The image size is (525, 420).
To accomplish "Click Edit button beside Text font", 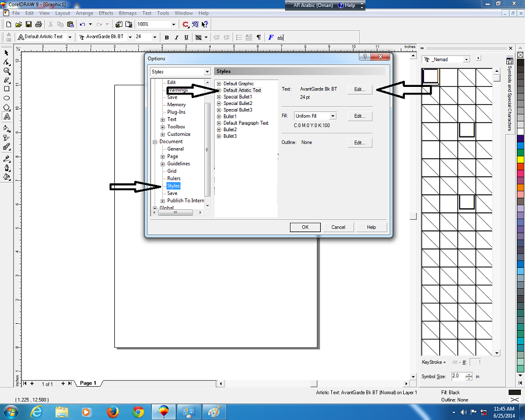I will (359, 89).
